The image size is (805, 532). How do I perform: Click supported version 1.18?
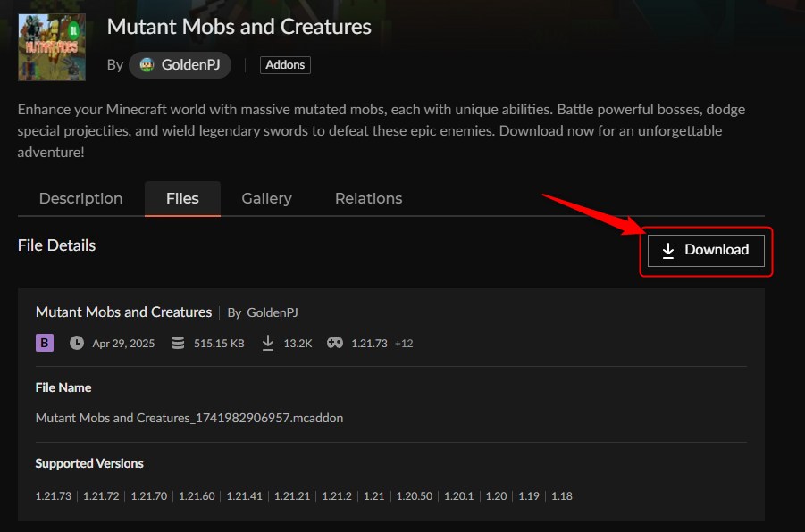[562, 496]
